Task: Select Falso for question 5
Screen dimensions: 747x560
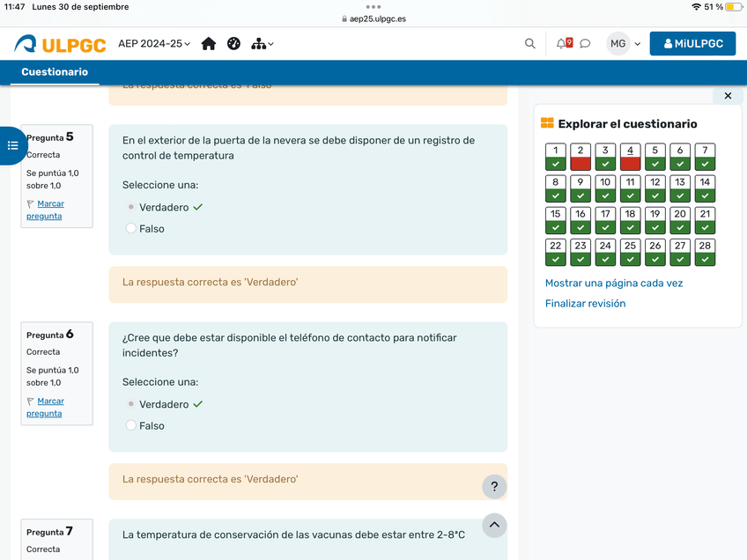Action: click(131, 229)
